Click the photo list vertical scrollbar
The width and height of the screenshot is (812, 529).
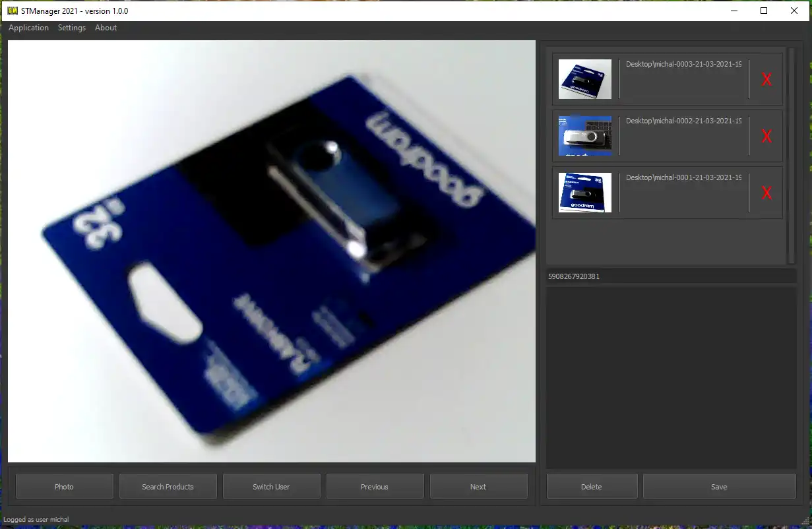(x=792, y=155)
